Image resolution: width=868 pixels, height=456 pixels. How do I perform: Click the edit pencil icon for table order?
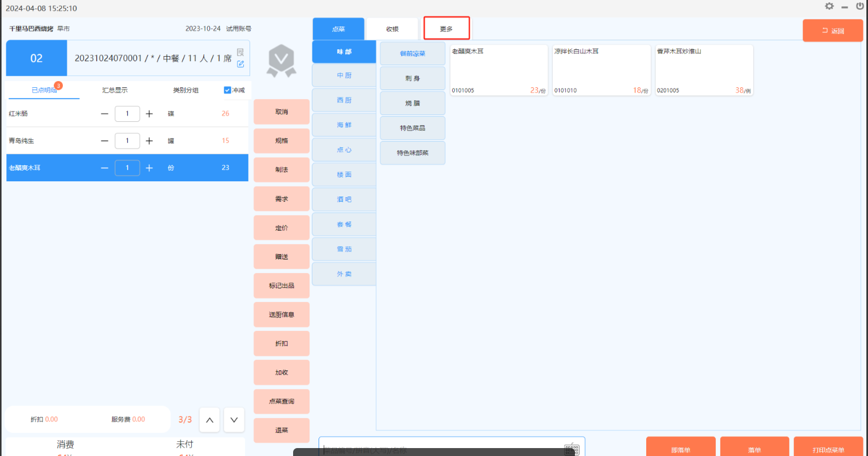[x=240, y=64]
